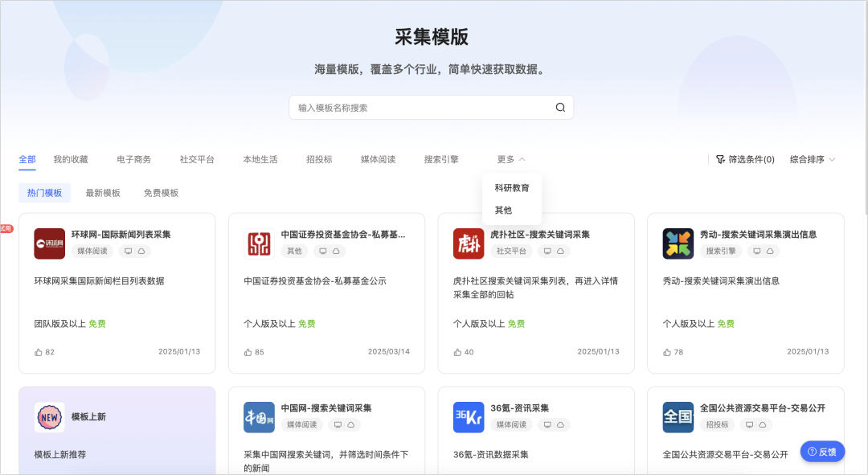Viewport: 868px width, 475px height.
Task: Click the 36氪-资讯数据采集 description
Action: pyautogui.click(x=490, y=455)
